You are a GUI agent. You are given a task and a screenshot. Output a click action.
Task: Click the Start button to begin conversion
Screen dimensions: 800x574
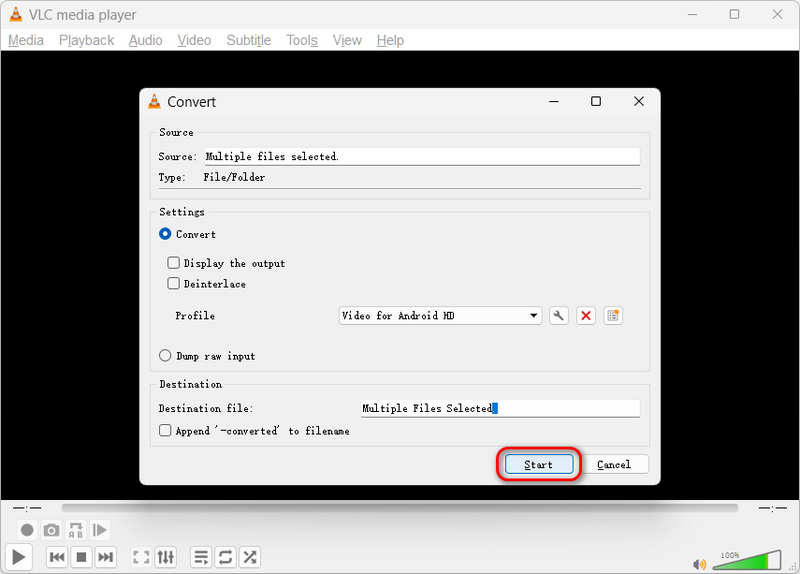(x=539, y=464)
